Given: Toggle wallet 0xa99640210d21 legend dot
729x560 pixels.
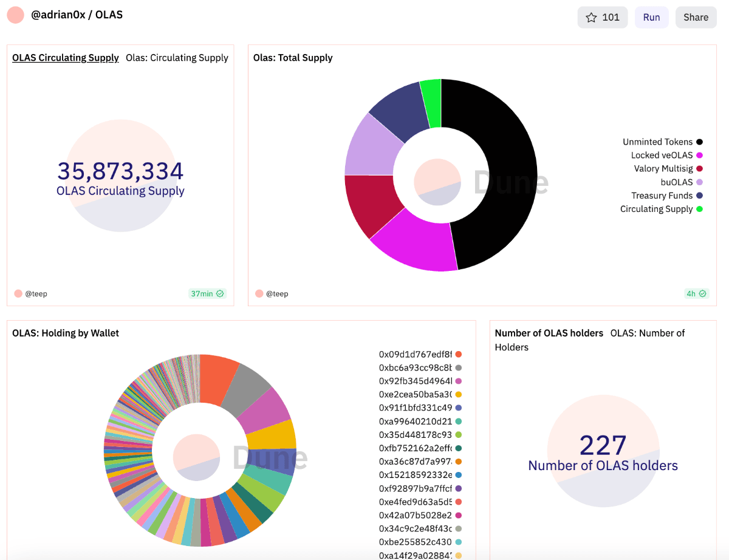Looking at the screenshot, I should [459, 421].
